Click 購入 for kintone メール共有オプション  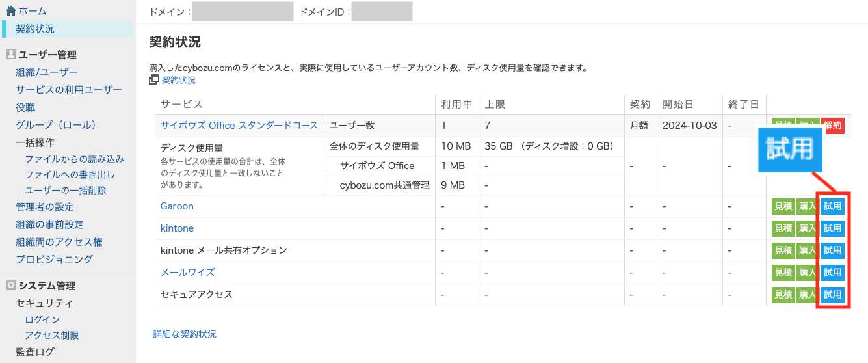(x=807, y=250)
